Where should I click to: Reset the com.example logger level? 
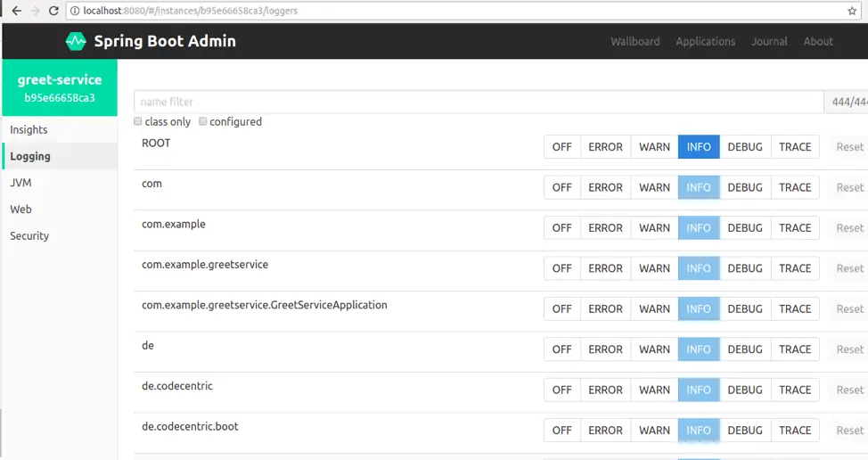pyautogui.click(x=850, y=227)
